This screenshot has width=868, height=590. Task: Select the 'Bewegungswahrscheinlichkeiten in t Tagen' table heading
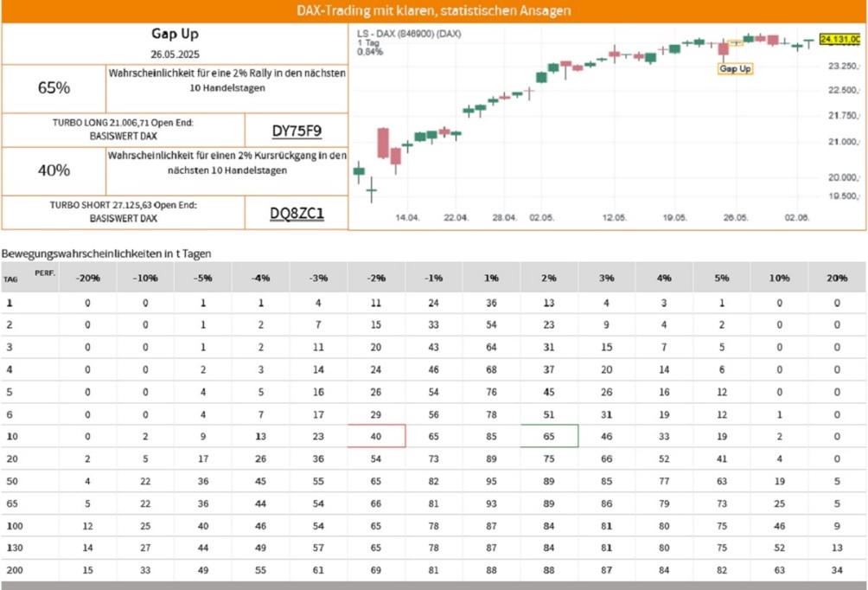click(106, 253)
